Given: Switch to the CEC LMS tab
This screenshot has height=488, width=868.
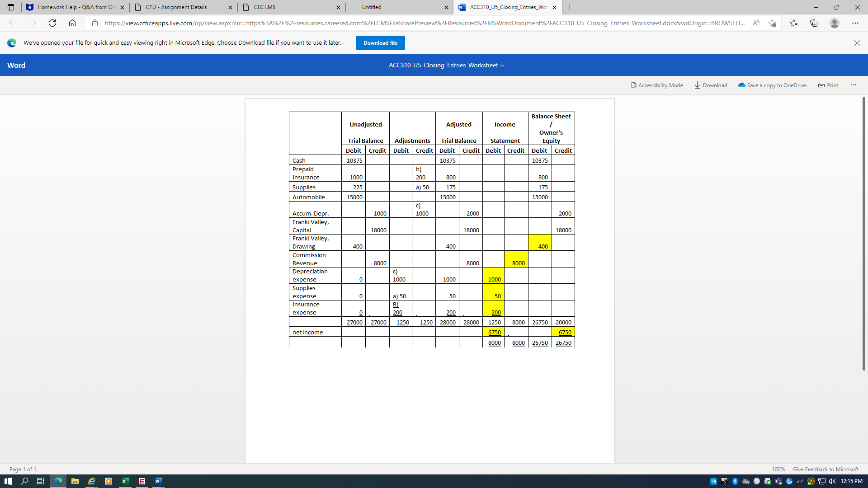Looking at the screenshot, I should pos(264,7).
